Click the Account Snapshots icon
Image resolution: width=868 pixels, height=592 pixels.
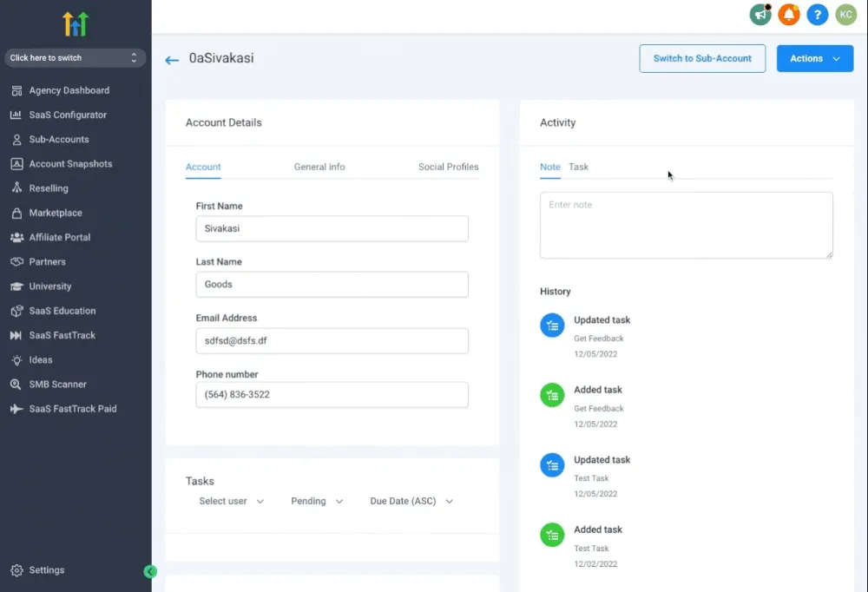(x=16, y=164)
